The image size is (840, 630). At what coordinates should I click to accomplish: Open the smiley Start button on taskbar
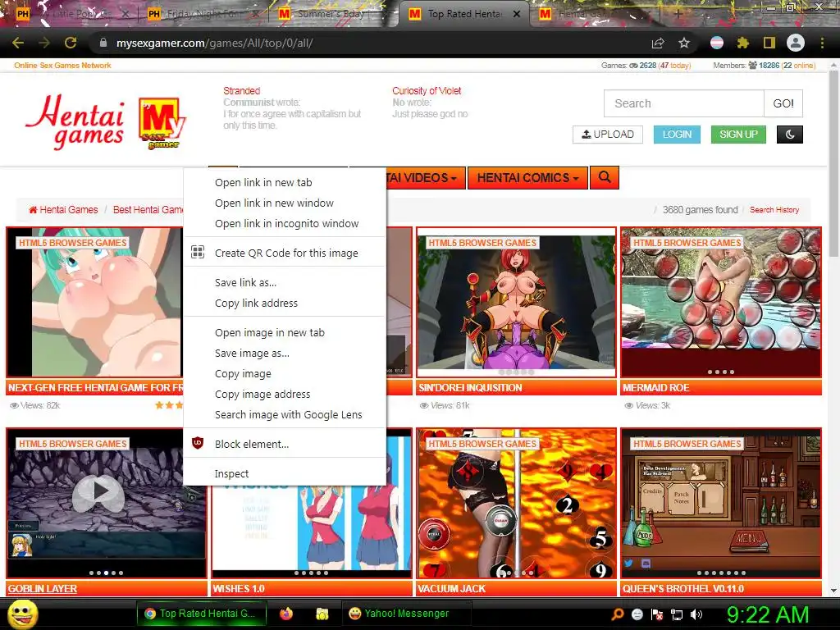[x=22, y=614]
